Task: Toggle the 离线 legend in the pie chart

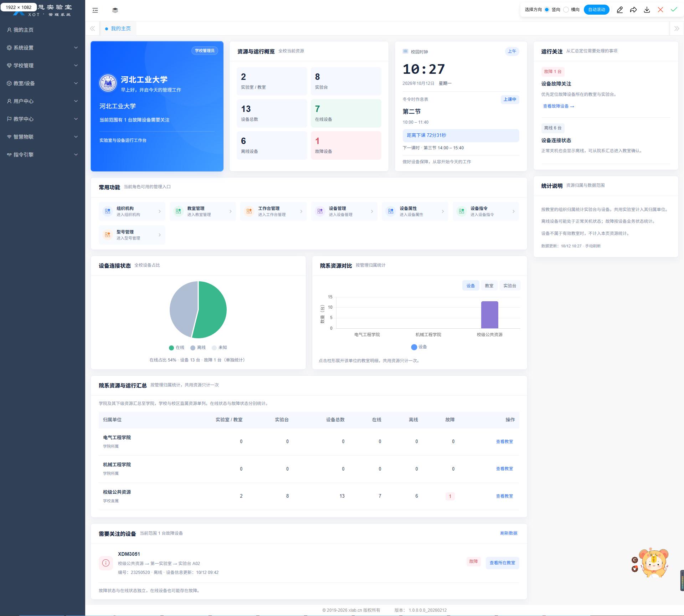Action: [x=198, y=348]
